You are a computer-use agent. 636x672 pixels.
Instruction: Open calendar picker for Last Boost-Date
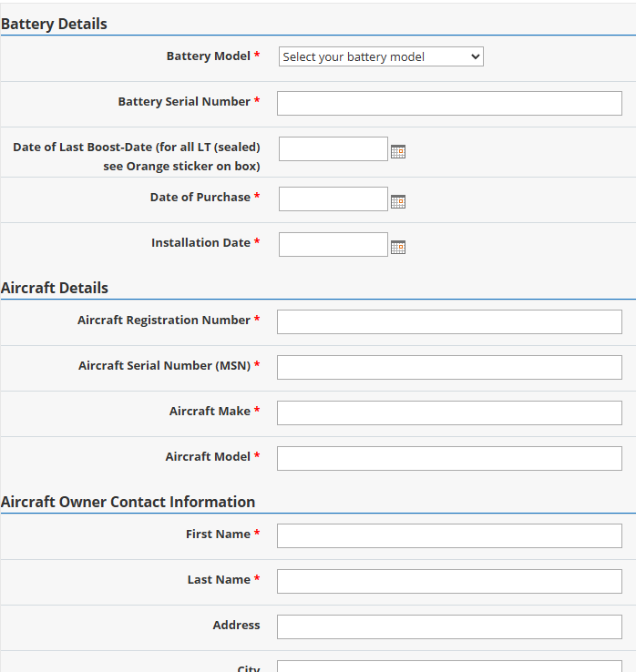(x=398, y=152)
